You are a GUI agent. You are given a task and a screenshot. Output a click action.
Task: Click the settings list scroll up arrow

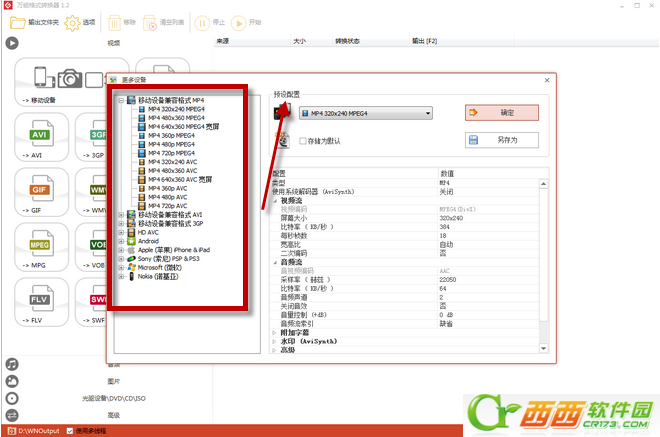click(543, 184)
